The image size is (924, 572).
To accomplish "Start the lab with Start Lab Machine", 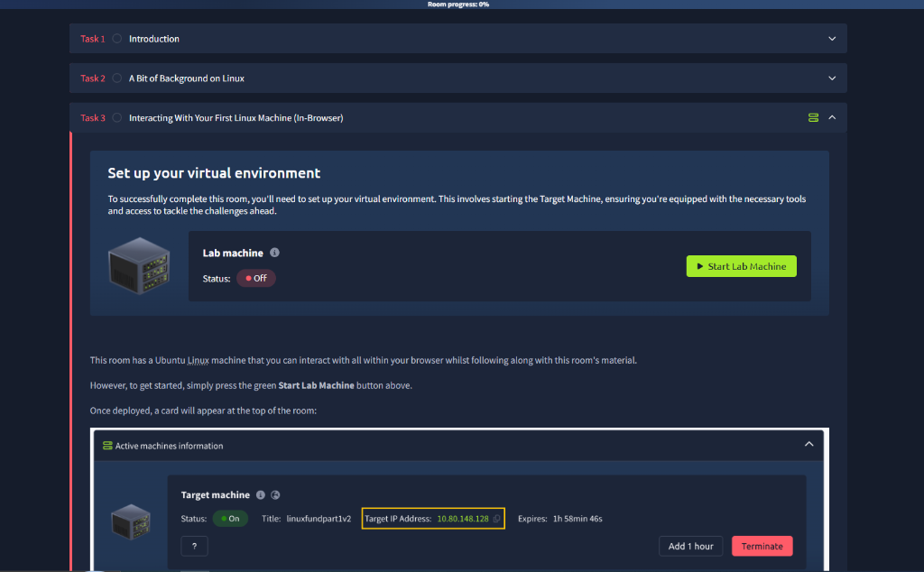I will tap(742, 266).
